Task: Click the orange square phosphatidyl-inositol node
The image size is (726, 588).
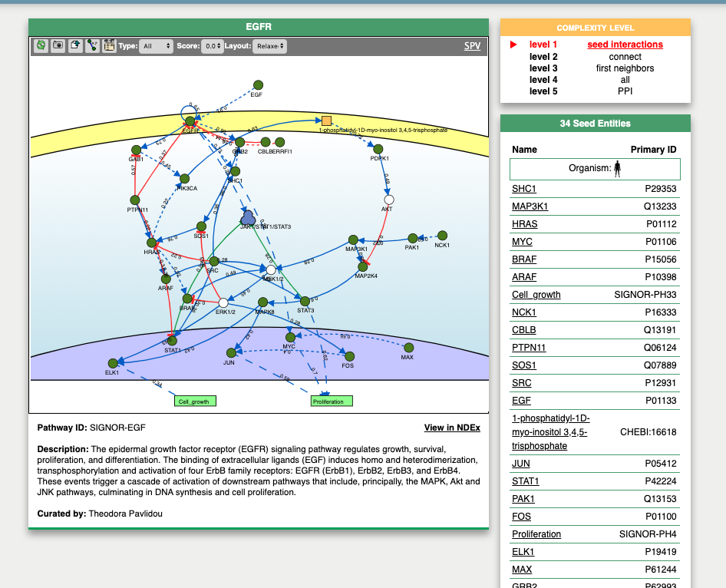Action: tap(326, 121)
